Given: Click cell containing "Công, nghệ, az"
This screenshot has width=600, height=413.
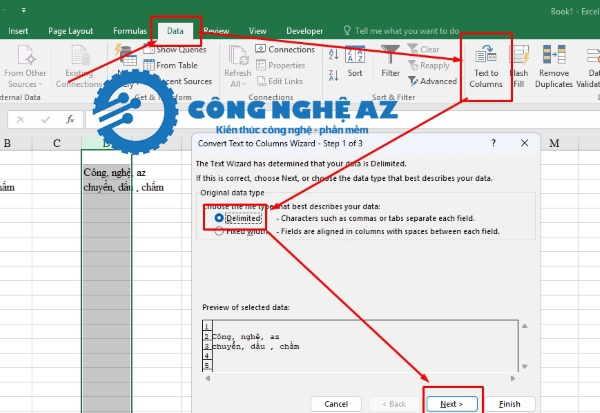Looking at the screenshot, I should (106, 172).
